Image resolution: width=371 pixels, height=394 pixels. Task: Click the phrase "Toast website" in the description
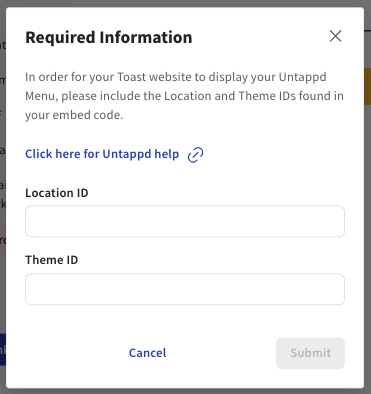pyautogui.click(x=154, y=77)
